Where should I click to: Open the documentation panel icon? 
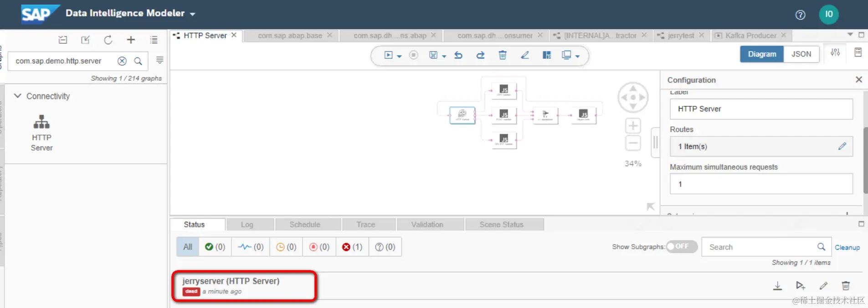pyautogui.click(x=858, y=52)
